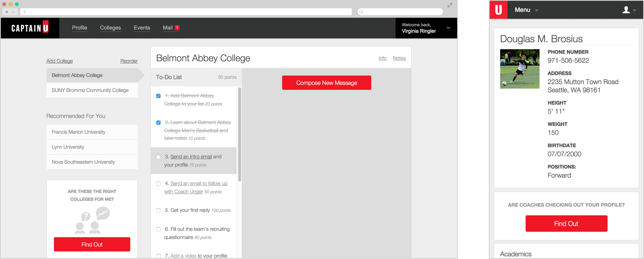
Task: Click the Belmont Abbey College page heading
Action: click(x=203, y=58)
